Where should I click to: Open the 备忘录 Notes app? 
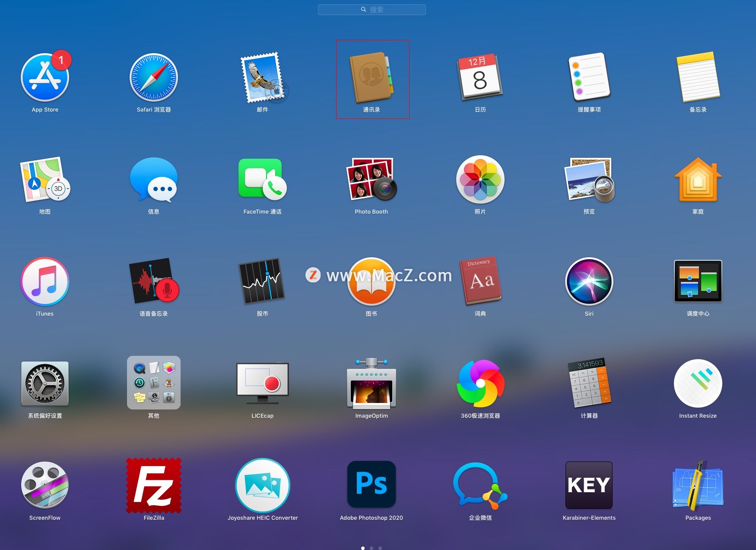pyautogui.click(x=698, y=77)
